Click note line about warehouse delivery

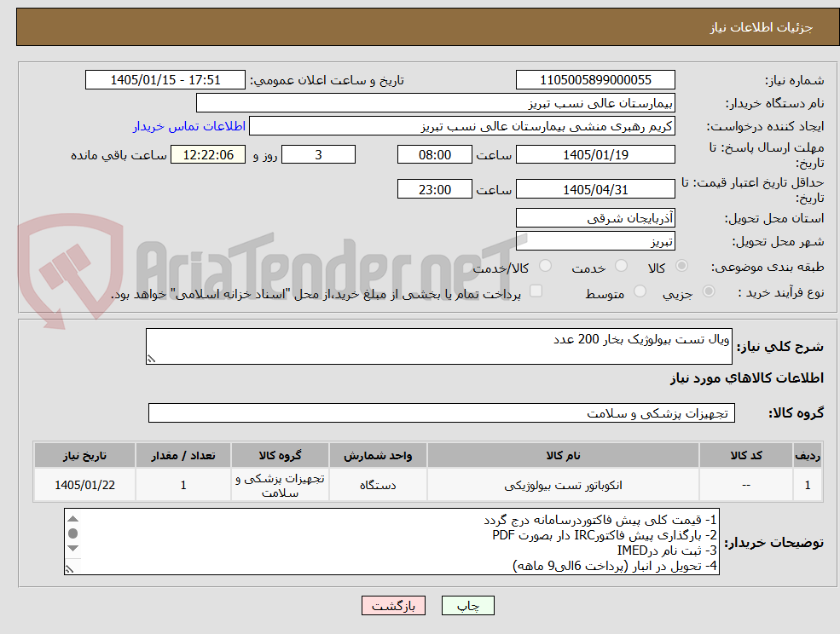pos(615,566)
